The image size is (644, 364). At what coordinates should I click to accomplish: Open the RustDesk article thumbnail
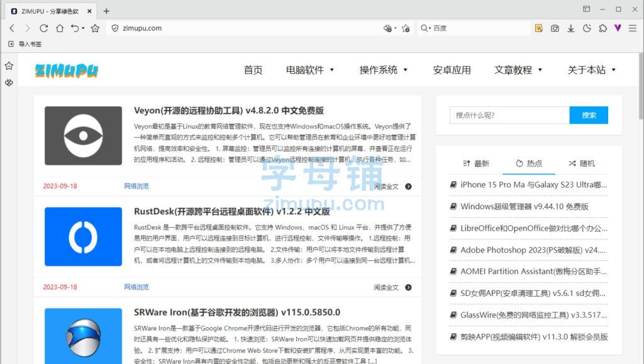click(x=84, y=237)
